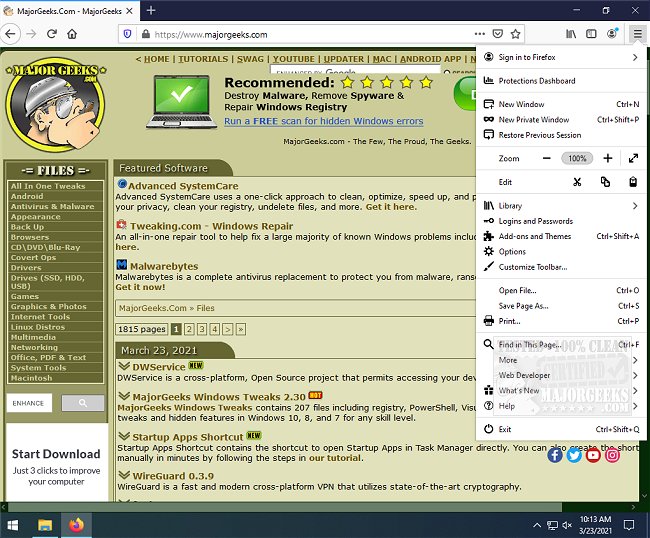This screenshot has width=650, height=538.
Task: Select Exit to quit Firefox
Action: [x=561, y=429]
